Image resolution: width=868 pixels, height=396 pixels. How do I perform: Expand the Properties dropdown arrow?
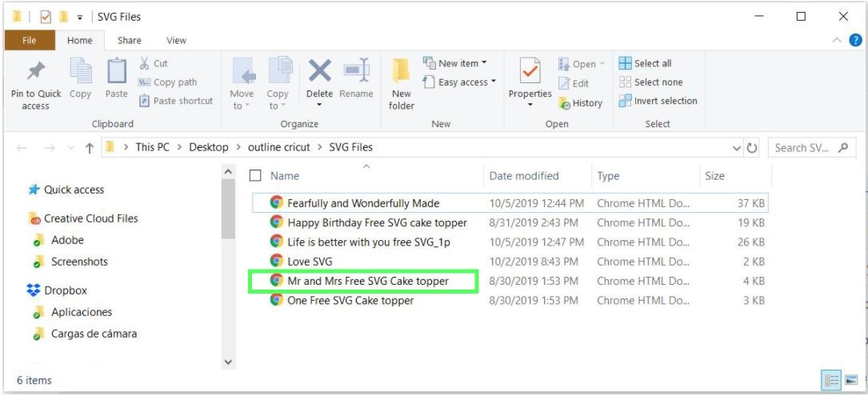coord(530,106)
